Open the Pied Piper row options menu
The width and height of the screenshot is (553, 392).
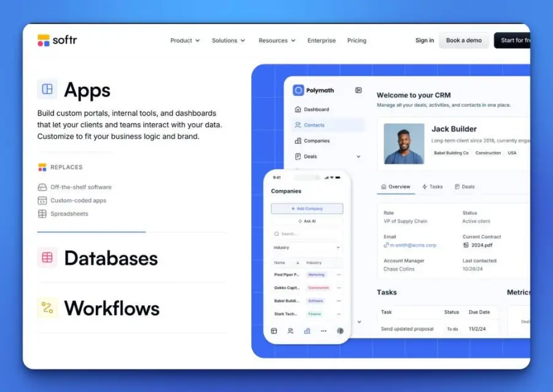pos(339,275)
